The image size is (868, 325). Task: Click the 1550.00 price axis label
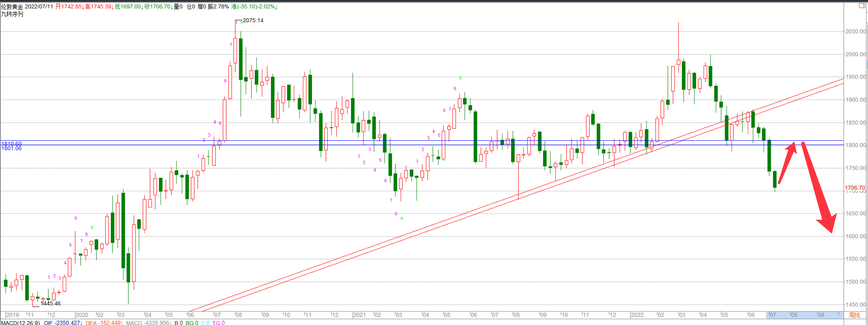(x=856, y=259)
